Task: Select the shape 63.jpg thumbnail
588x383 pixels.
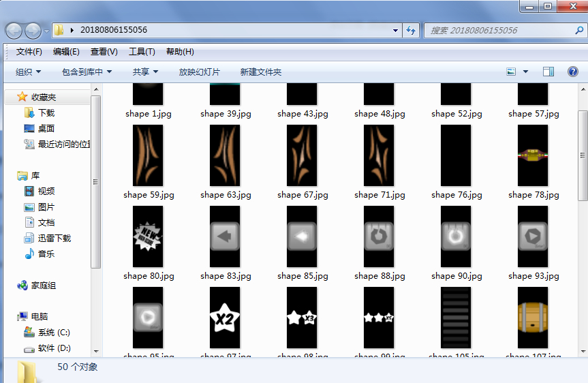Action: 225,155
